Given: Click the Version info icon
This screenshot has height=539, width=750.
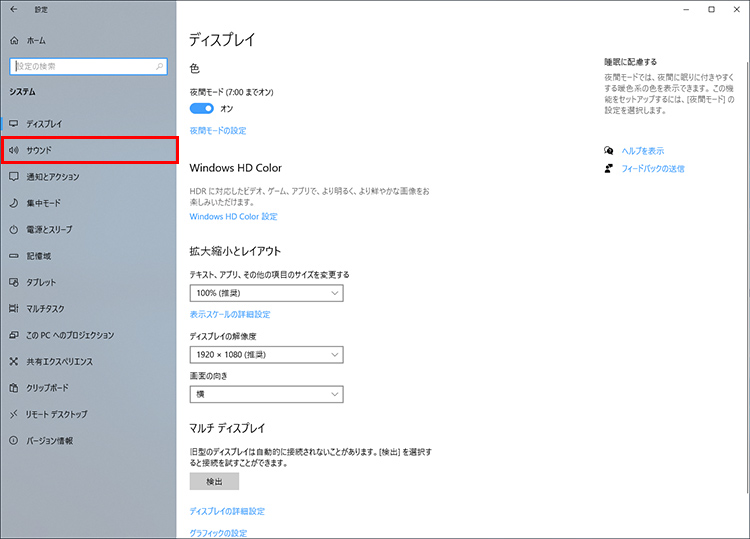Looking at the screenshot, I should (14, 441).
